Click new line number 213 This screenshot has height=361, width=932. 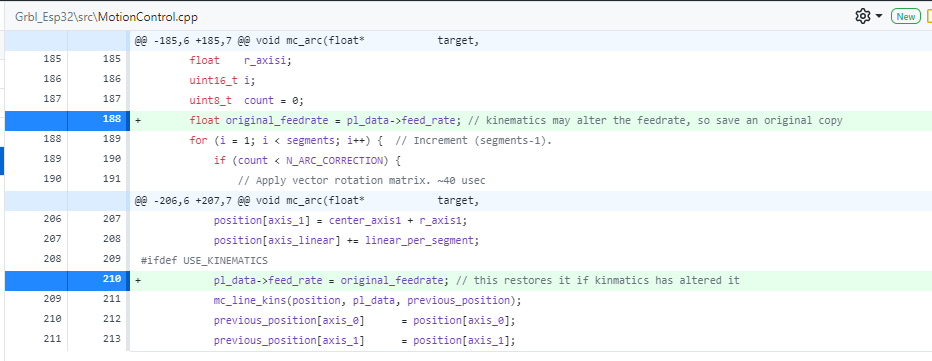[x=112, y=340]
